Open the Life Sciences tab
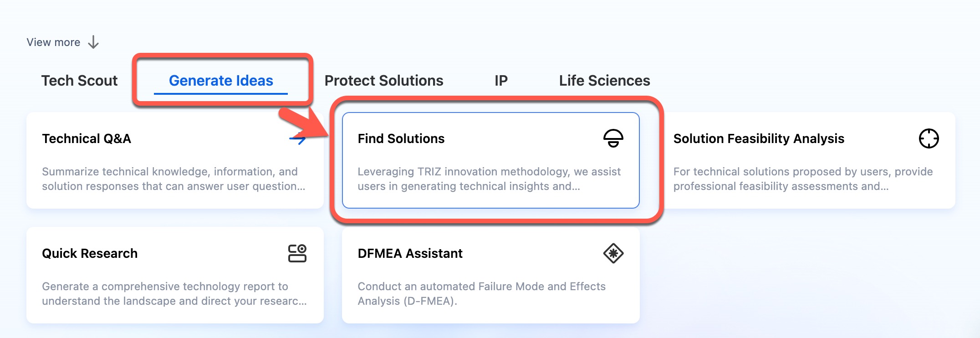 (x=604, y=81)
